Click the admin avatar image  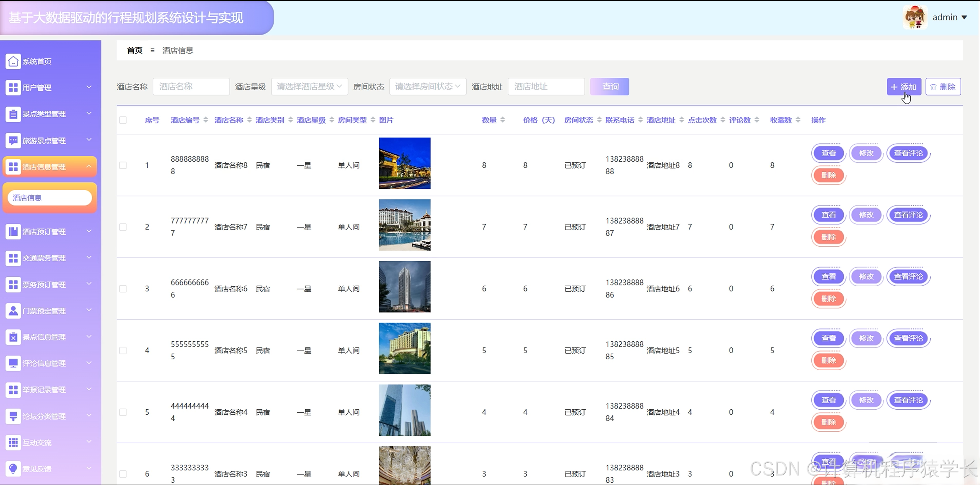click(915, 17)
